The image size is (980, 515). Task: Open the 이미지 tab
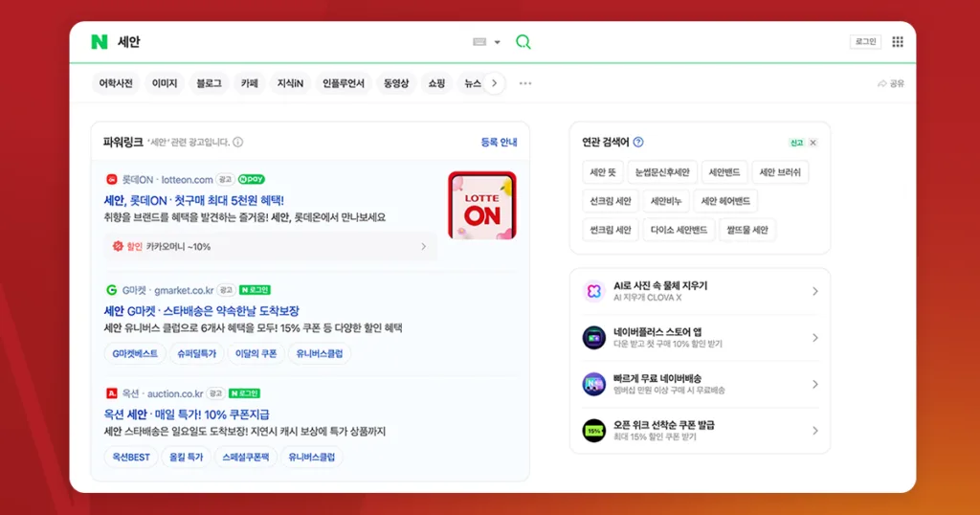click(x=165, y=83)
